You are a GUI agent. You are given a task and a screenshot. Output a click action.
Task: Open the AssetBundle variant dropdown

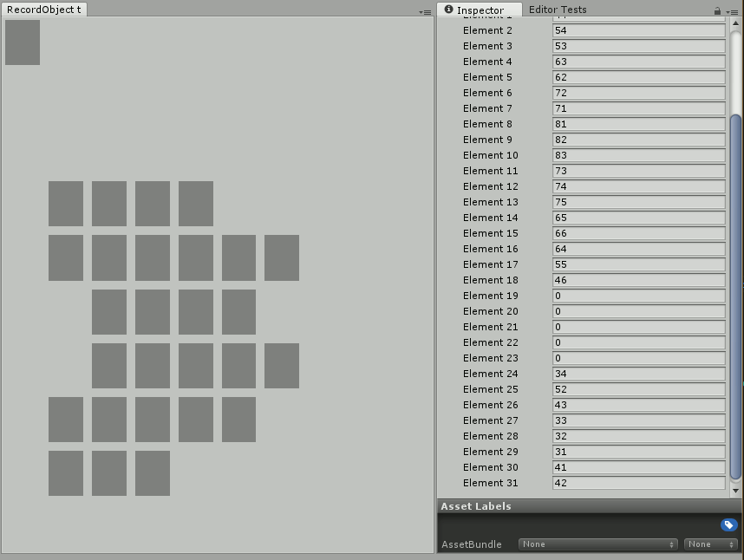(711, 544)
